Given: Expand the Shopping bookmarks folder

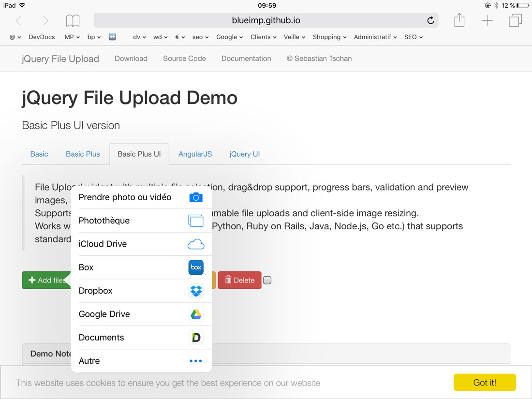Looking at the screenshot, I should (x=329, y=37).
